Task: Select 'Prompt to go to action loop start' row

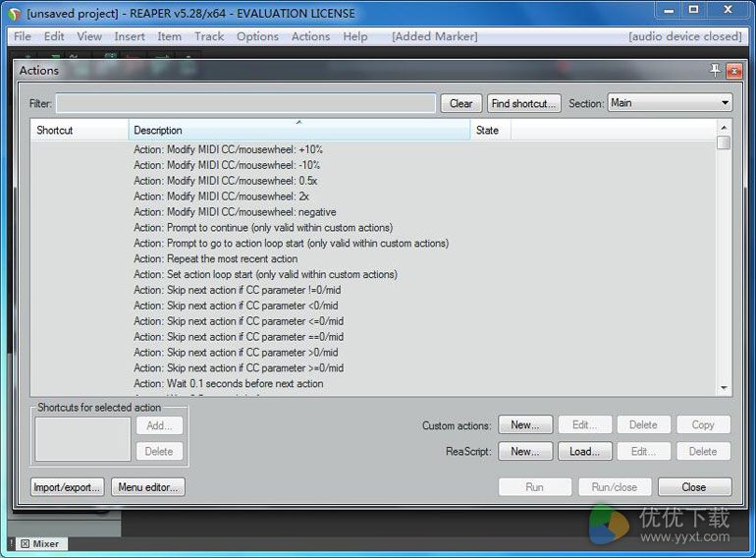Action: coord(292,243)
